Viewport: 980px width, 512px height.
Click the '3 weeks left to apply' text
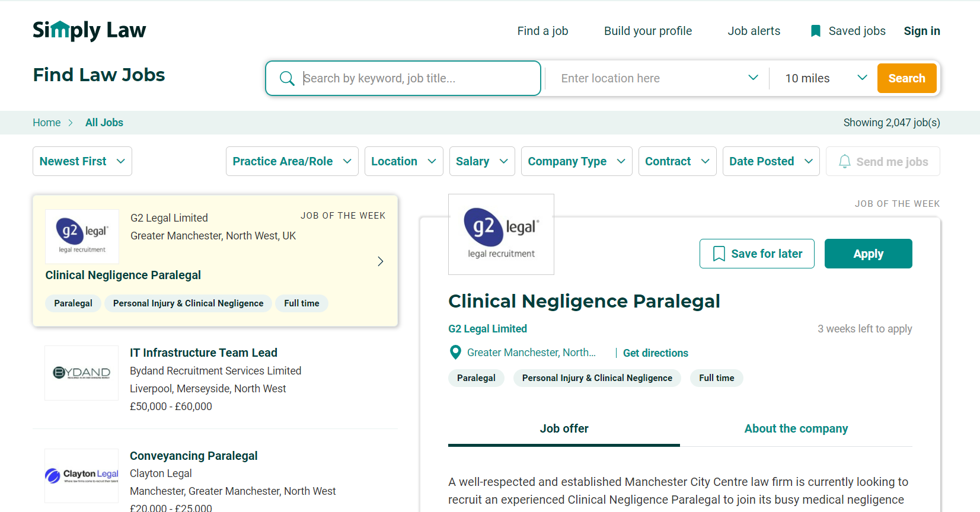(x=864, y=329)
